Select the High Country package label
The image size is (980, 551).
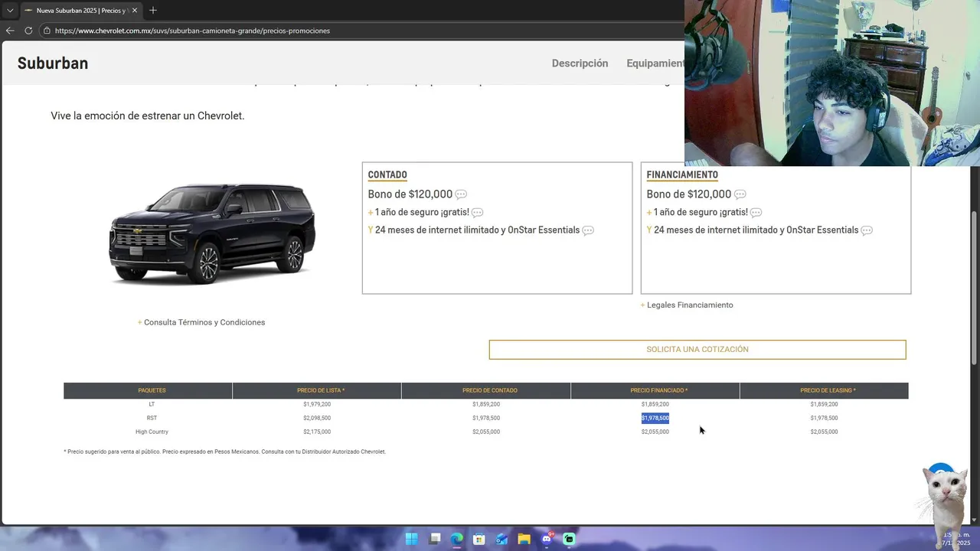tap(152, 432)
